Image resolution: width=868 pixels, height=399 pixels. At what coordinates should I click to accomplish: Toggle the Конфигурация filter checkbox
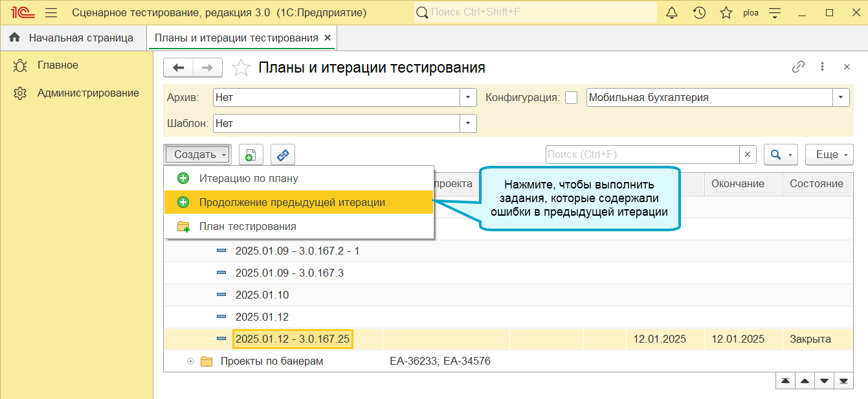point(571,98)
